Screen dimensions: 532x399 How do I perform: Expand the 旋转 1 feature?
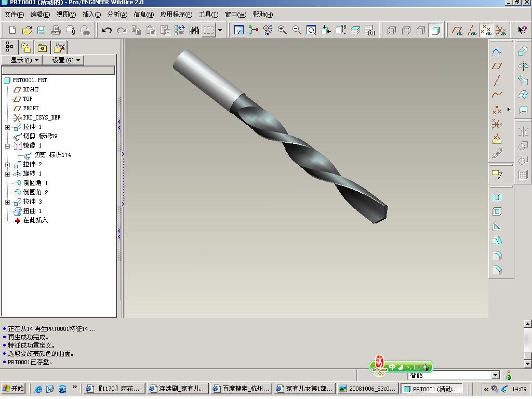7,175
